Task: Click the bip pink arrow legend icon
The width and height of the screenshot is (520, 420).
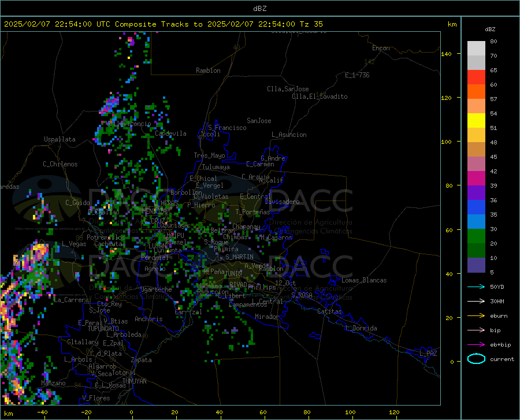Action: coord(476,330)
